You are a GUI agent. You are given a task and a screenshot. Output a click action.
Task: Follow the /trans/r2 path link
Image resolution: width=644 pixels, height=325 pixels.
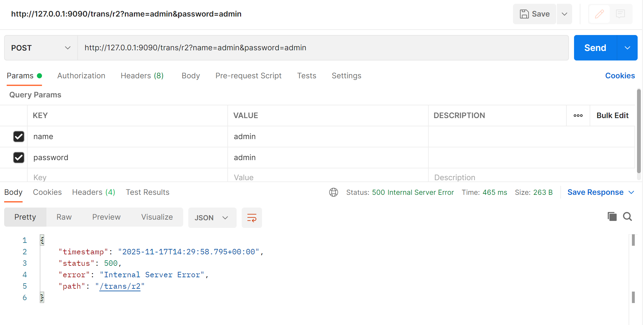[120, 286]
